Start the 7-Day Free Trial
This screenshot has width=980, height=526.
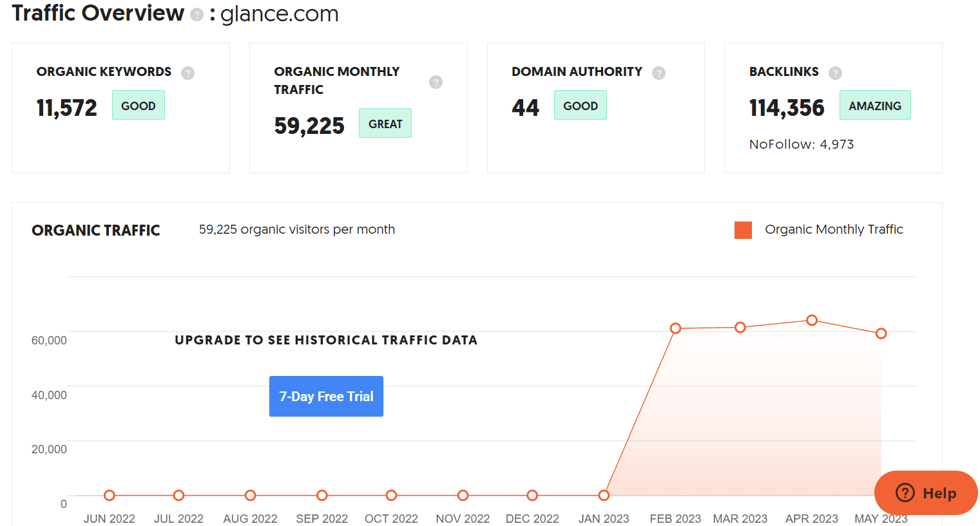click(326, 396)
